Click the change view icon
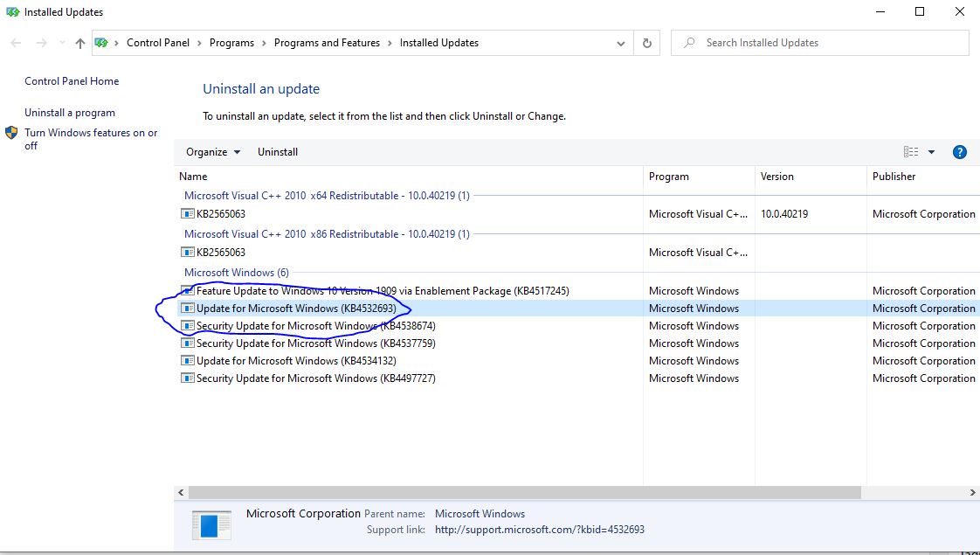The image size is (980, 555). click(x=911, y=152)
